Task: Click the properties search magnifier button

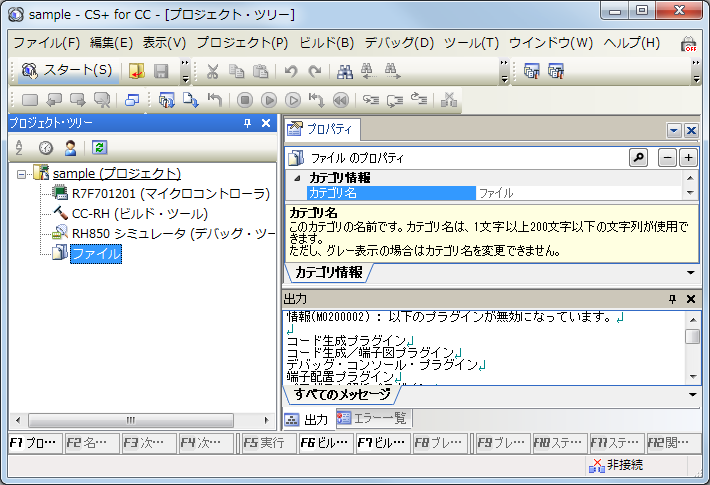Action: pos(638,158)
